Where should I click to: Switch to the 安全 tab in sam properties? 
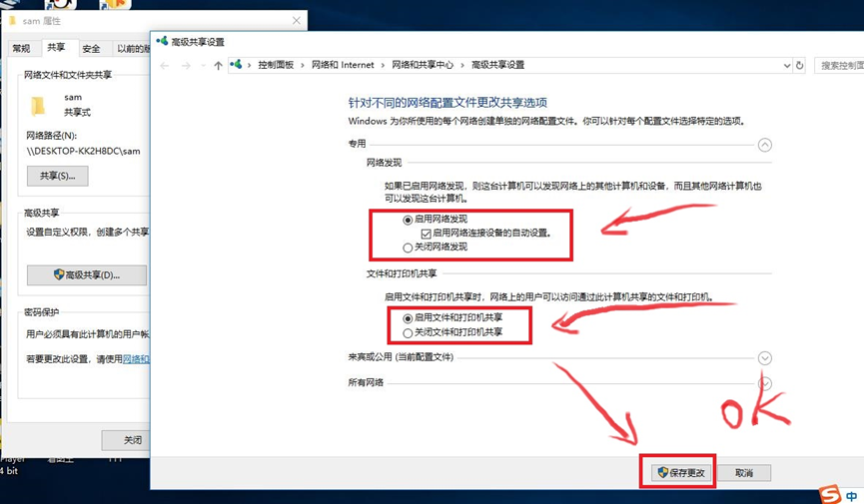coord(92,49)
